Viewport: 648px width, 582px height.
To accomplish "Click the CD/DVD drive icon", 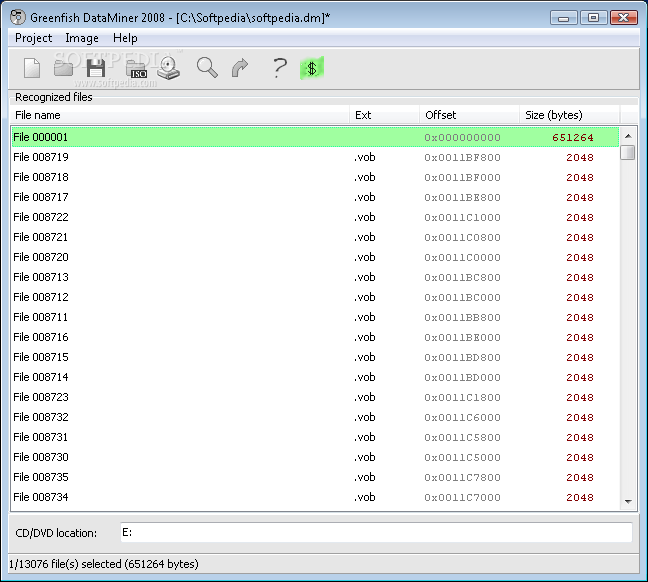I will 169,68.
